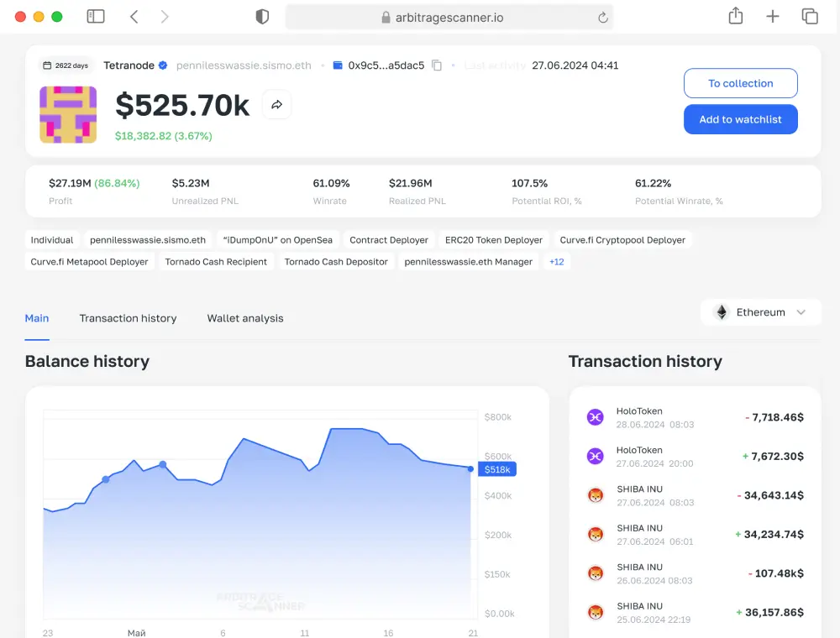Click the browser privacy shield icon
The height and width of the screenshot is (638, 840).
[262, 17]
